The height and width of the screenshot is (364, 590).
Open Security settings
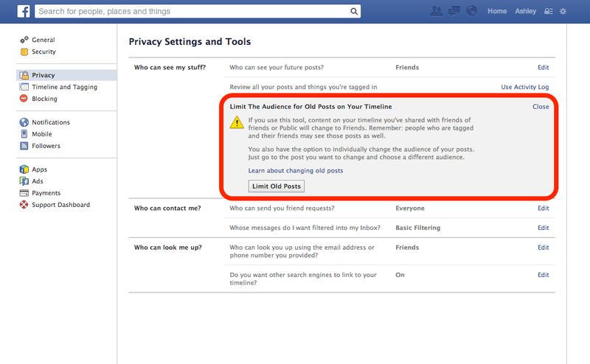tap(44, 52)
